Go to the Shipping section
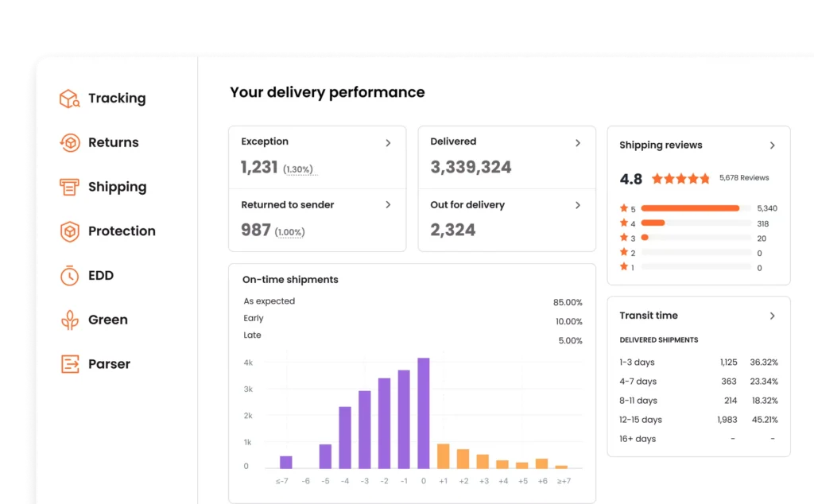Image resolution: width=814 pixels, height=504 pixels. [x=118, y=187]
